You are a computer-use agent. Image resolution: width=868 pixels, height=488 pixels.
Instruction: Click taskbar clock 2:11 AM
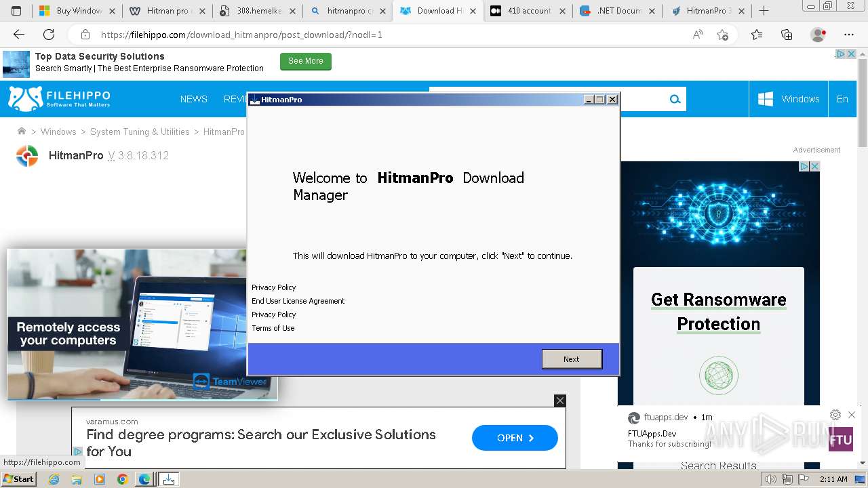click(x=833, y=479)
